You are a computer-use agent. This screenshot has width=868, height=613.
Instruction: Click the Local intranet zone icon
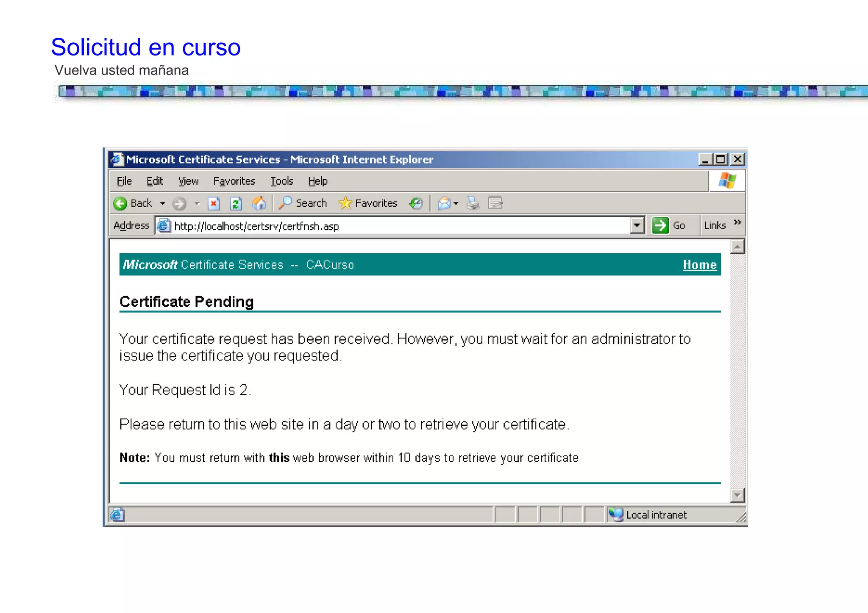click(616, 515)
